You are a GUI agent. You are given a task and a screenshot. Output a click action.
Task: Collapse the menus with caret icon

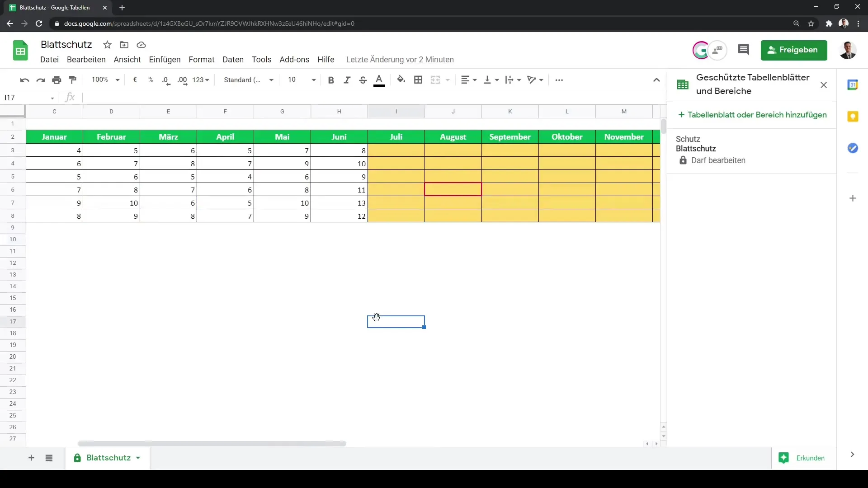(656, 80)
